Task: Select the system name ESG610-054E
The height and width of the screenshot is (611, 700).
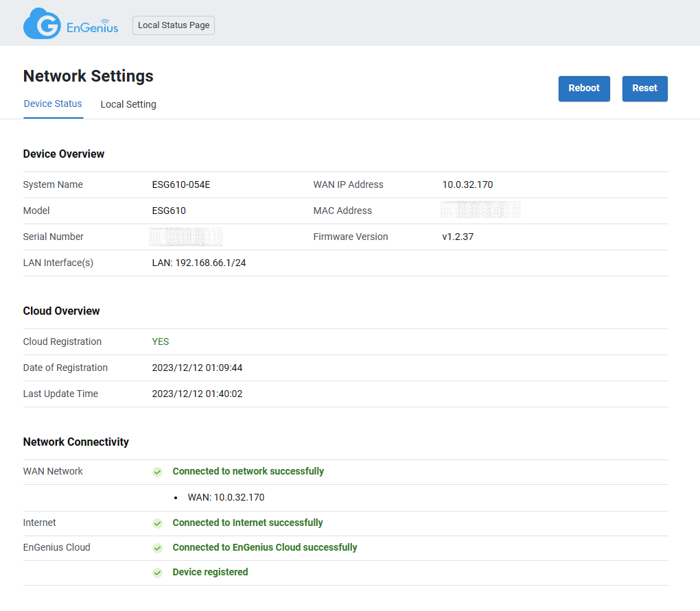Action: pos(181,184)
